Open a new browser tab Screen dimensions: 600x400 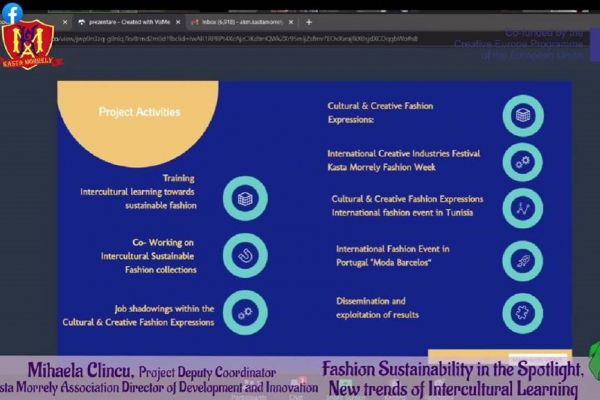pyautogui.click(x=309, y=21)
